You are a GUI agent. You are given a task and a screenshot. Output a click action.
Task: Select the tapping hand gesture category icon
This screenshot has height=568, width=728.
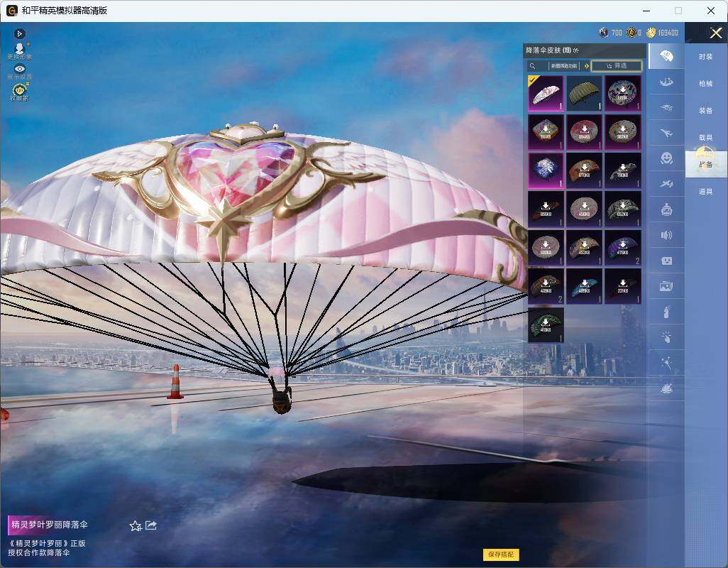[666, 337]
